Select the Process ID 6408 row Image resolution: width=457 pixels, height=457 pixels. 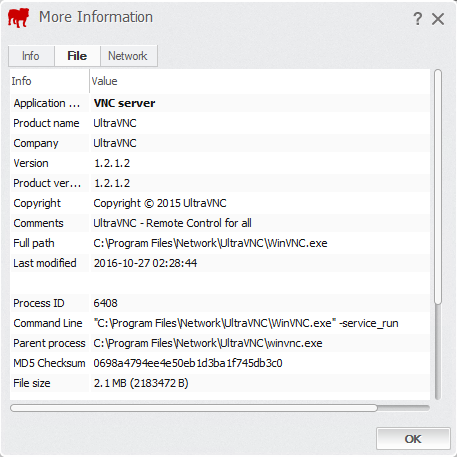(x=220, y=303)
